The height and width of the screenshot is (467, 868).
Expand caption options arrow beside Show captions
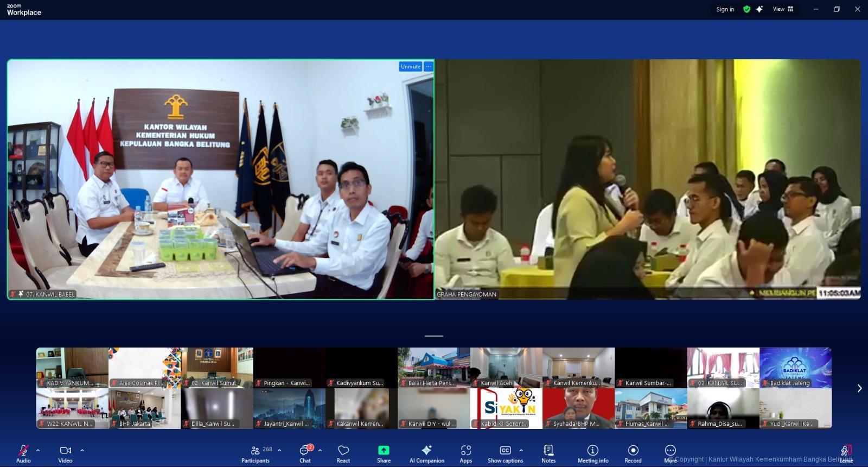(x=521, y=450)
